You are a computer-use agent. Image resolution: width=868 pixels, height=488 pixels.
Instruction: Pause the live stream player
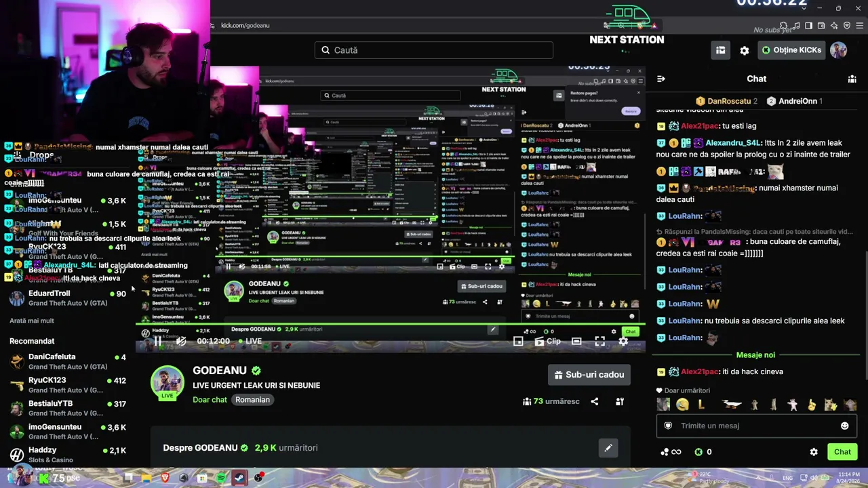pos(157,342)
